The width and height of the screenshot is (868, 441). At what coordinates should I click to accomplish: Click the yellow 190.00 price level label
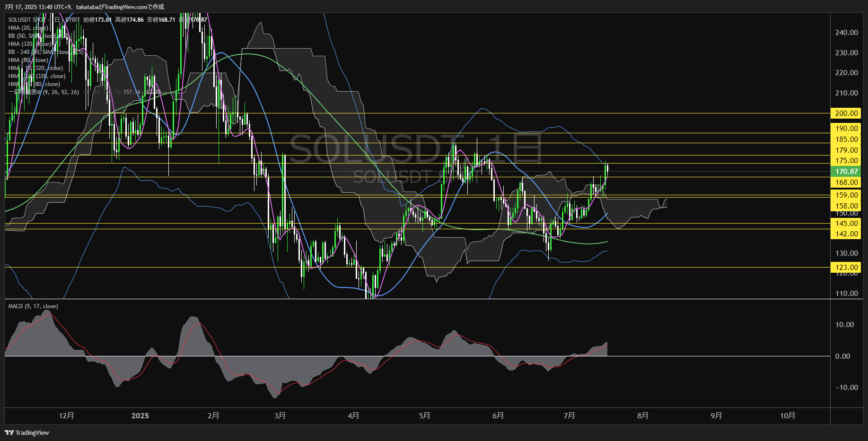click(x=846, y=129)
